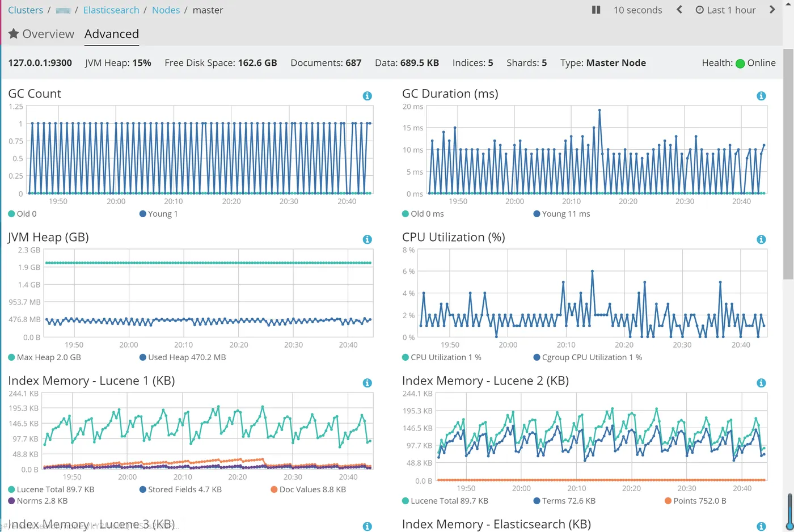Go to Elasticsearch breadcrumb link
The height and width of the screenshot is (532, 794).
click(x=111, y=10)
